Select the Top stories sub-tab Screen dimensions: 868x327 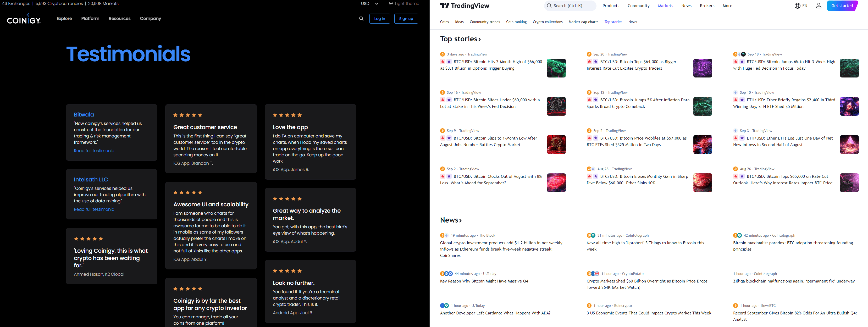tap(613, 22)
